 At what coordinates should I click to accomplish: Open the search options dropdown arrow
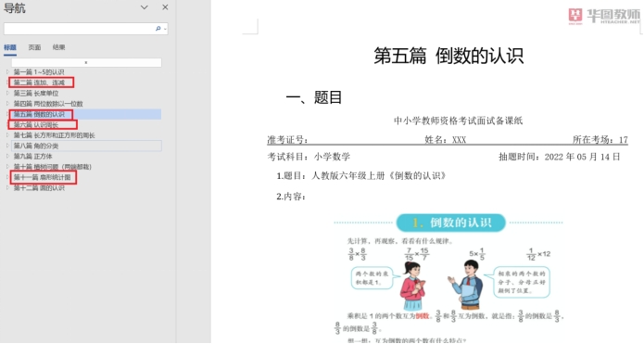tap(165, 29)
